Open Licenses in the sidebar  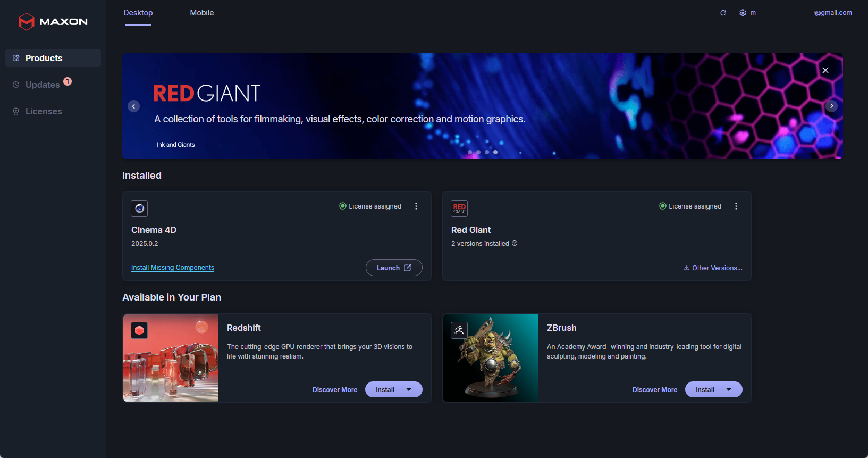[x=44, y=112]
